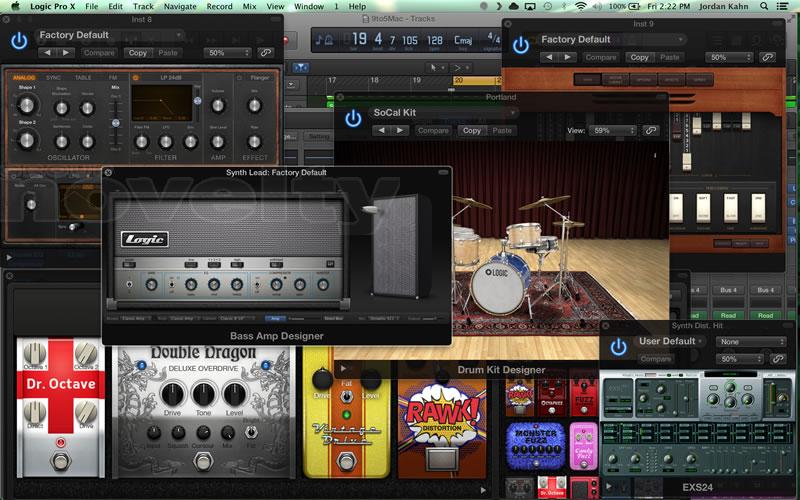Open Factory Default preset menu in Inst 9
The height and width of the screenshot is (500, 800).
click(x=612, y=40)
